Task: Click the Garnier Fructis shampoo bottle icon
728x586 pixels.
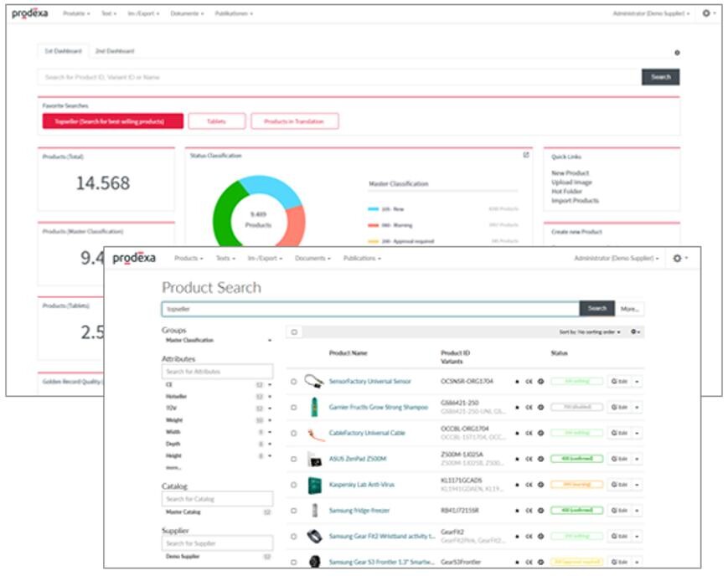Action: [314, 407]
